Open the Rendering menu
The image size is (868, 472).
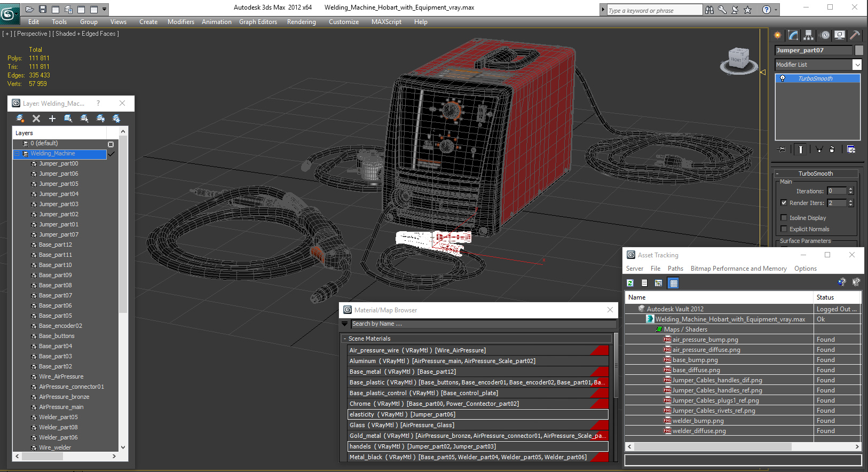(301, 22)
